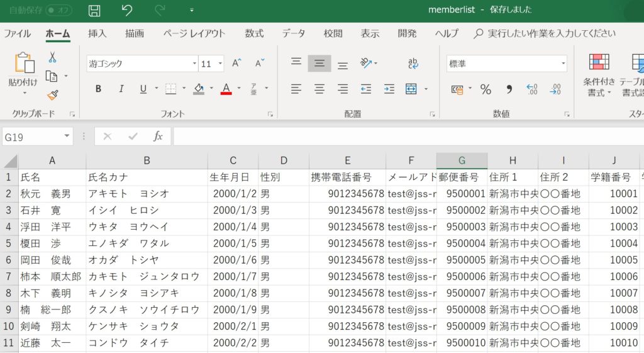Toggle Italic formatting

(121, 89)
